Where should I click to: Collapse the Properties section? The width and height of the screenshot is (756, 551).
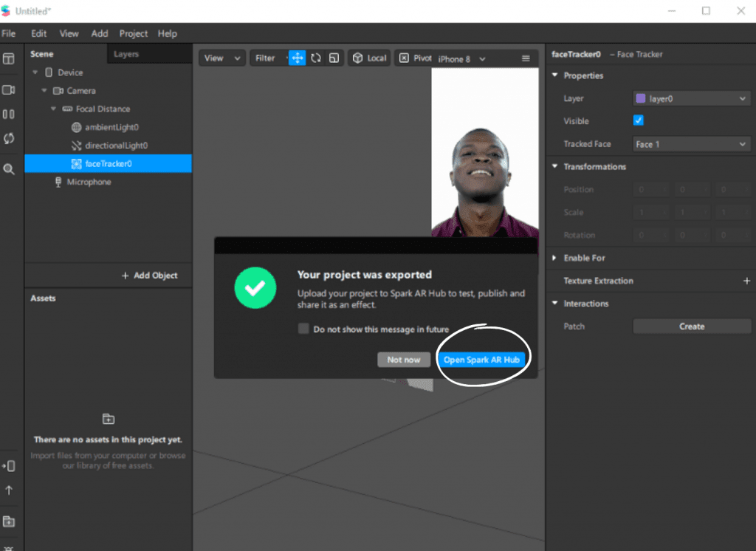[x=555, y=75]
